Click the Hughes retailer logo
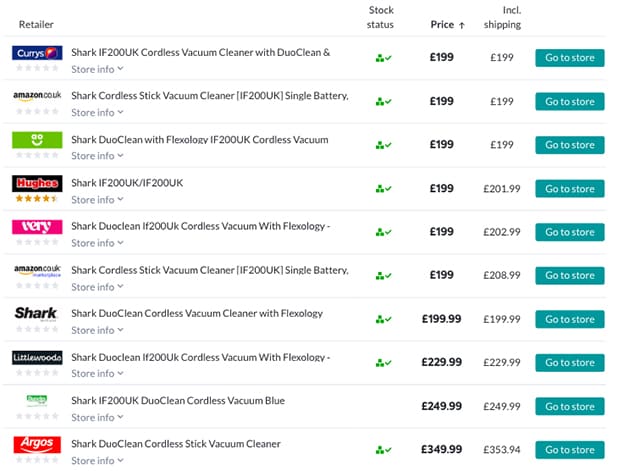Viewport: 618px width, 471px height. point(37,183)
